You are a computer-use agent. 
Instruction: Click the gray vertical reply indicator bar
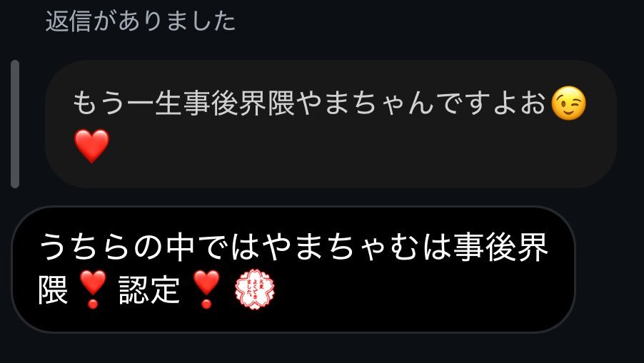click(x=15, y=124)
